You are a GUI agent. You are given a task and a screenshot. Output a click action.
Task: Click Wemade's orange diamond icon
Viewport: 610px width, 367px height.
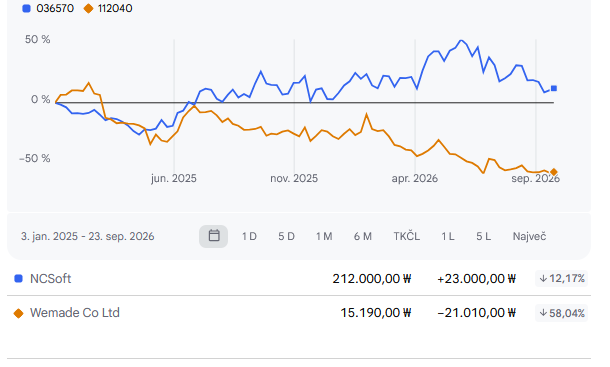18,313
